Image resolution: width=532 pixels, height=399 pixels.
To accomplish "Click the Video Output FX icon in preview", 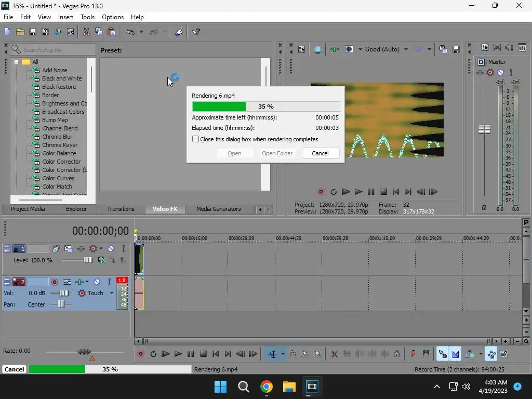I will tap(335, 49).
